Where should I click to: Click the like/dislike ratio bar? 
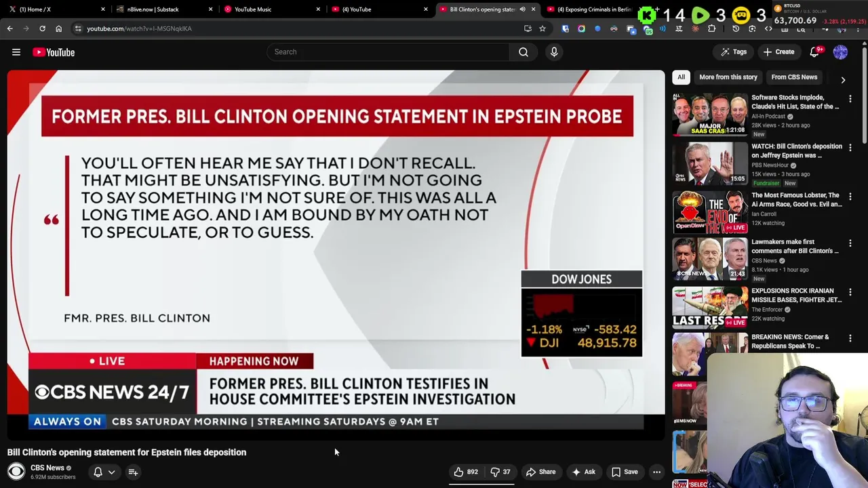tap(482, 483)
